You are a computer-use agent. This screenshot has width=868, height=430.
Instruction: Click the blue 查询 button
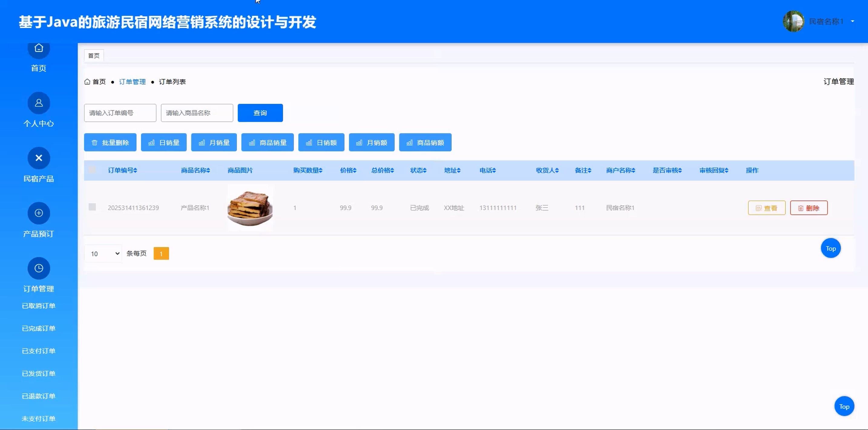(x=260, y=113)
